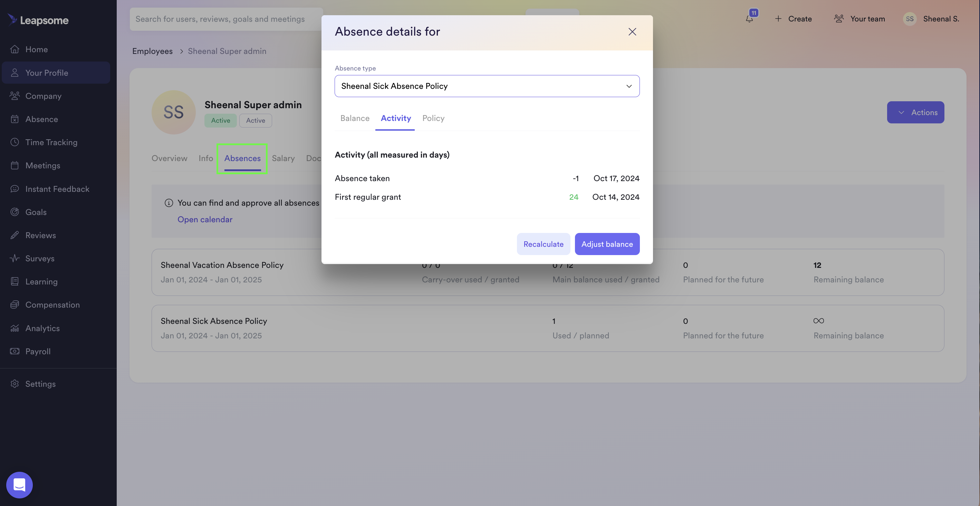This screenshot has height=506, width=980.
Task: Click Employees breadcrumb link
Action: (152, 51)
